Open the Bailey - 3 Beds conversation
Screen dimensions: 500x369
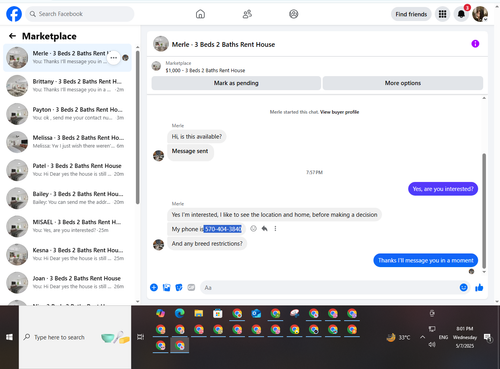67,198
